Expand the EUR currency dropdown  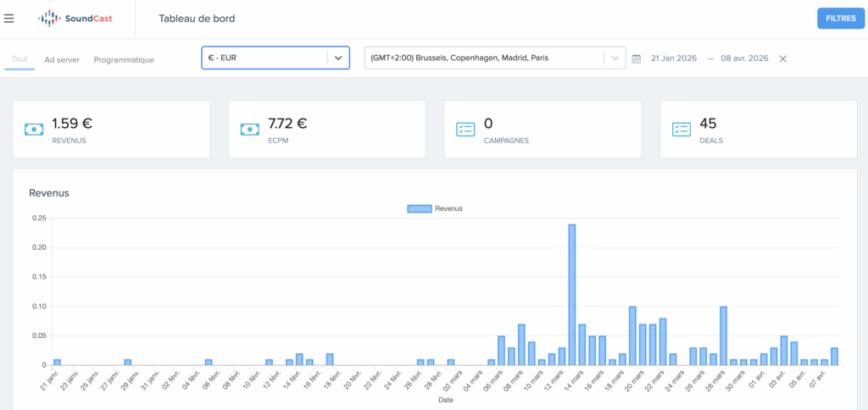point(338,58)
